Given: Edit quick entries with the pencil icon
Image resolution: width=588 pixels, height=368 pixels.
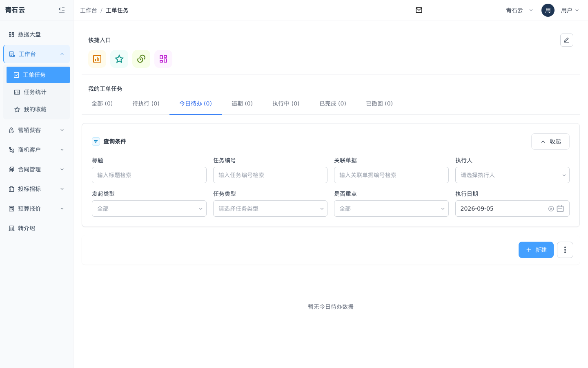Looking at the screenshot, I should (x=567, y=40).
